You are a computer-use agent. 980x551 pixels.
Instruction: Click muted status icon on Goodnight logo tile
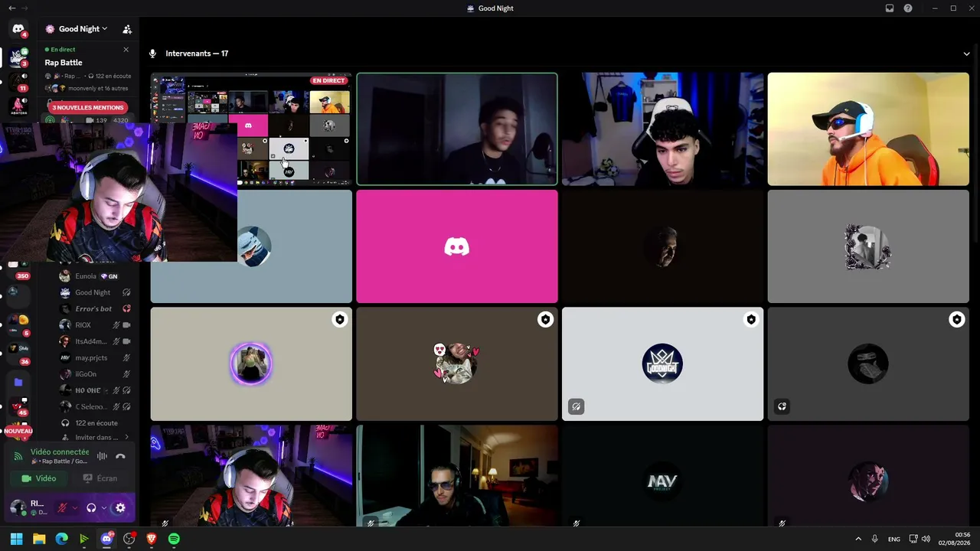577,406
